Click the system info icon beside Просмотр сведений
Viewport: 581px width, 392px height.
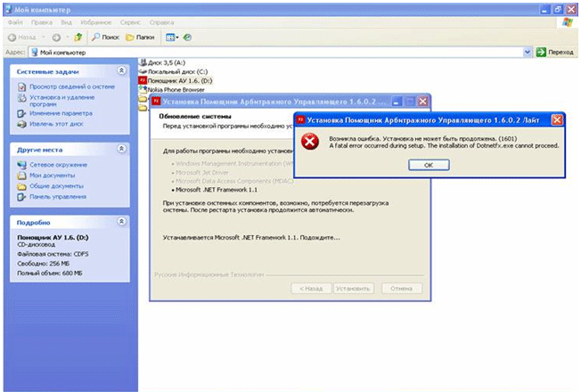click(22, 87)
